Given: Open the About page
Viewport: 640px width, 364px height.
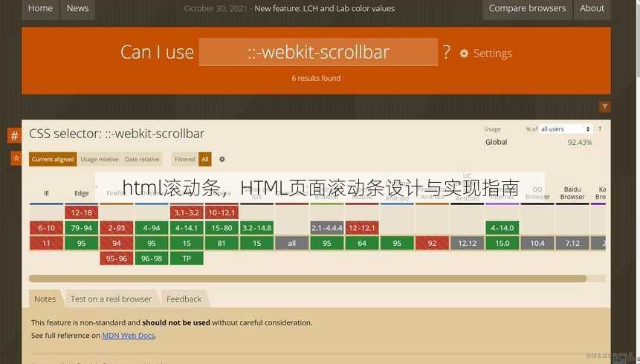Looking at the screenshot, I should pyautogui.click(x=592, y=8).
